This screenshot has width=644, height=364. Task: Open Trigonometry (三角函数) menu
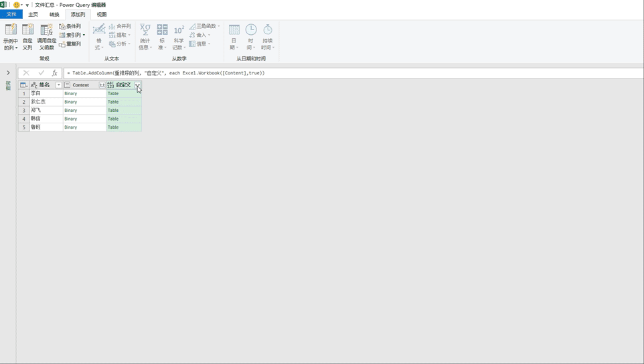tap(205, 26)
